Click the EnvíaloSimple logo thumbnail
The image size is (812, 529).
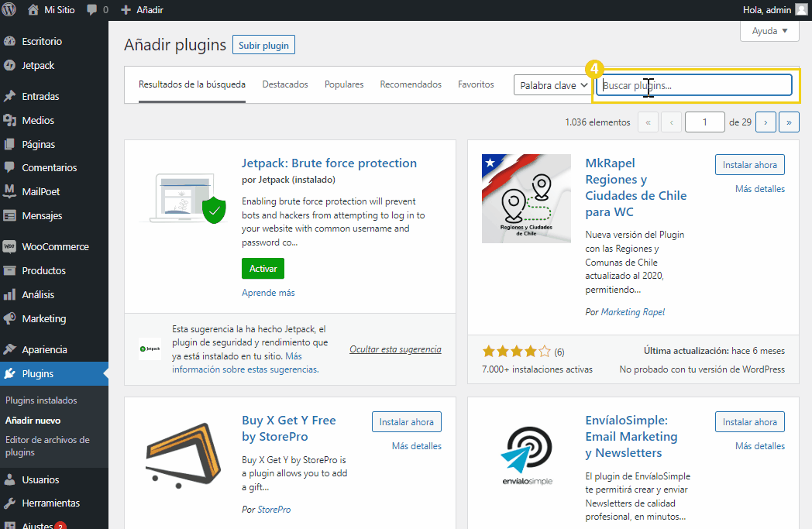(527, 455)
